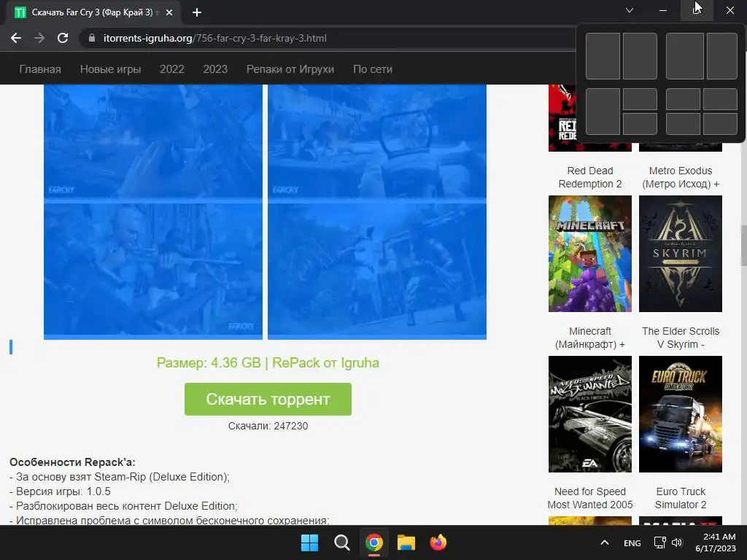Open Need for Speed Most Wanted 2005 link
The height and width of the screenshot is (560, 747).
point(589,498)
